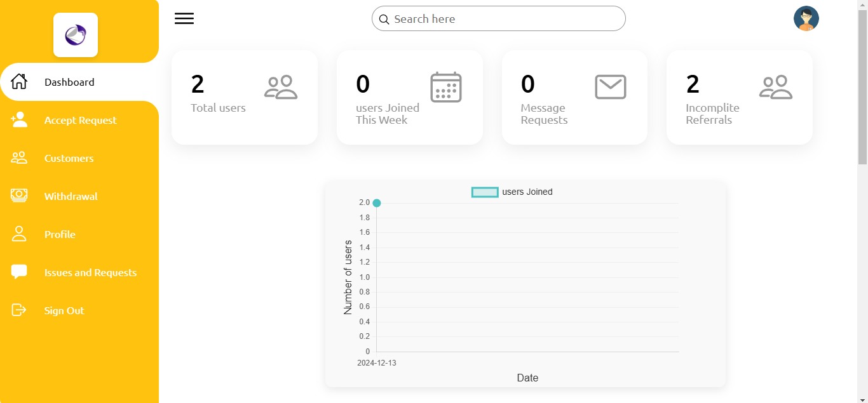Click the envelope icon on Message Requests
Image resolution: width=868 pixels, height=403 pixels.
click(610, 87)
